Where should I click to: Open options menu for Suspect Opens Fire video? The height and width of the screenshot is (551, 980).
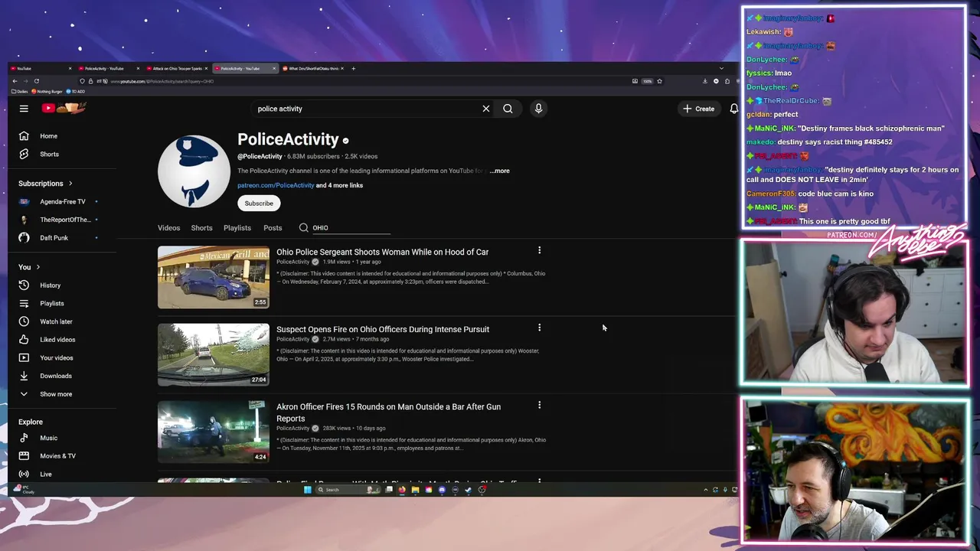(539, 328)
